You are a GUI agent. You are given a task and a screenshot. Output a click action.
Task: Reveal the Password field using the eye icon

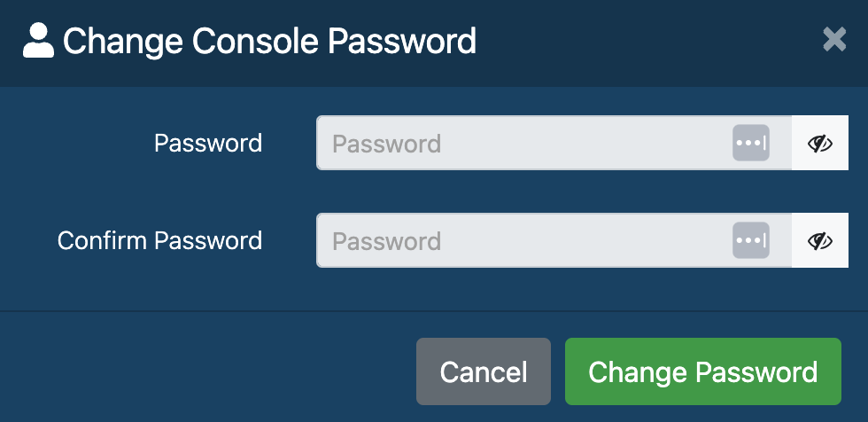[820, 143]
